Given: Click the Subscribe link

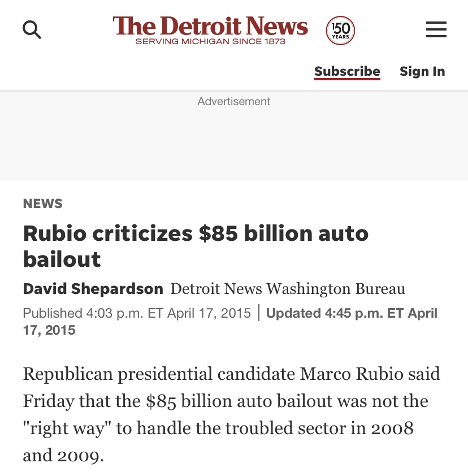Looking at the screenshot, I should point(347,72).
